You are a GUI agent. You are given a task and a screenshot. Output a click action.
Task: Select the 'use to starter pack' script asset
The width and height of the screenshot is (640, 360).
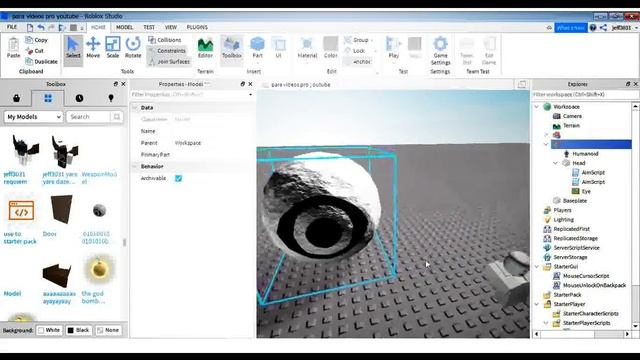[x=21, y=210]
